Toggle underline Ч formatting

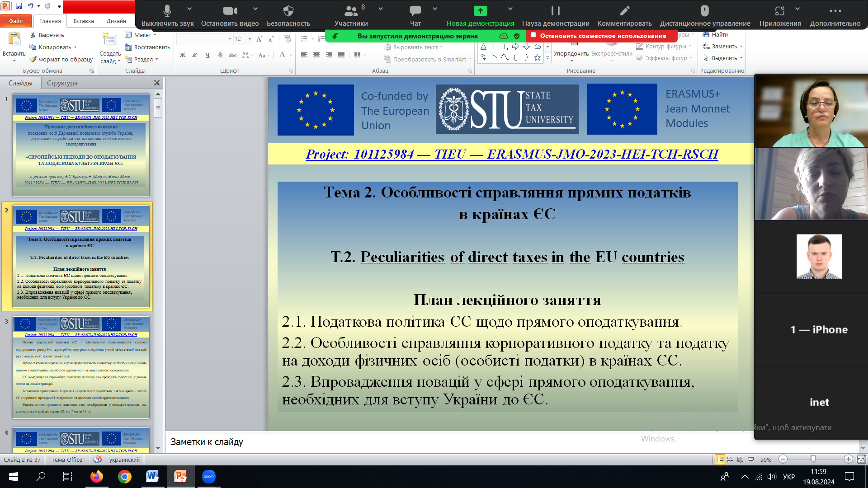(x=208, y=55)
